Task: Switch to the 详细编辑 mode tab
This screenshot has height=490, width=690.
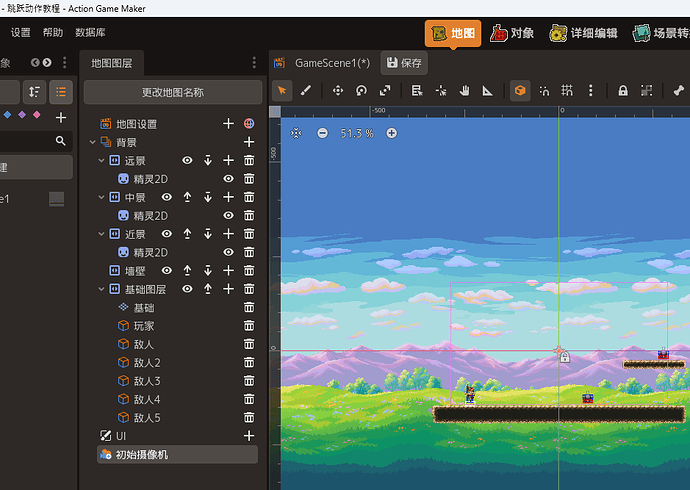Action: 584,33
